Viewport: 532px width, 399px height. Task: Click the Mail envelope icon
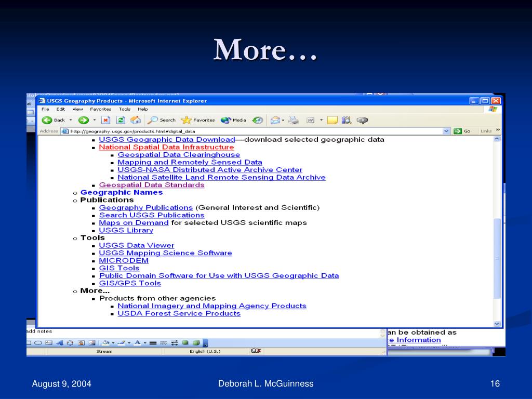(275, 120)
